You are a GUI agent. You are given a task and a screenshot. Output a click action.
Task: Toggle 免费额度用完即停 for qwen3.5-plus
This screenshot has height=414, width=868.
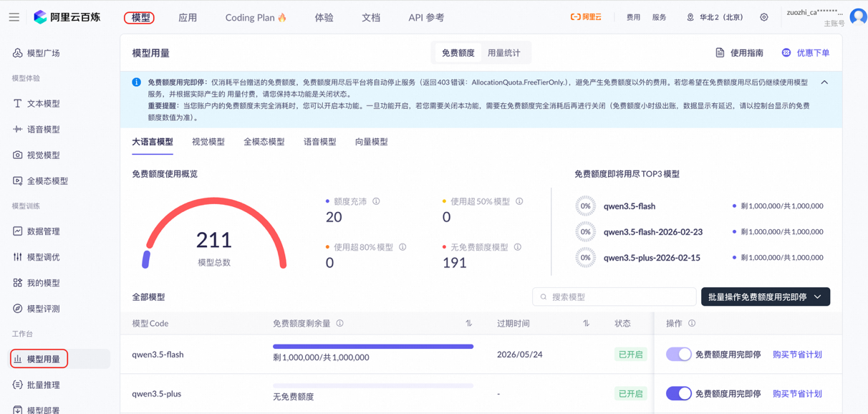[678, 393]
